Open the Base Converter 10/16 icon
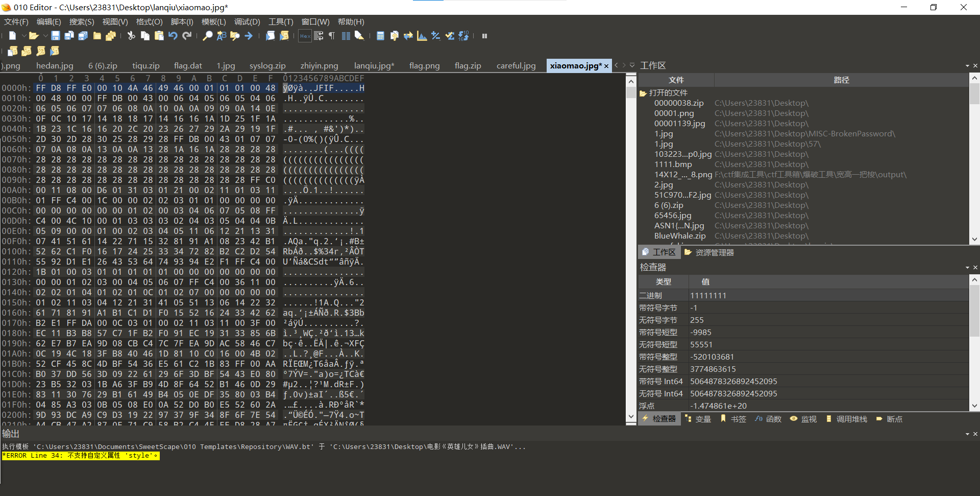This screenshot has height=496, width=980. [463, 36]
